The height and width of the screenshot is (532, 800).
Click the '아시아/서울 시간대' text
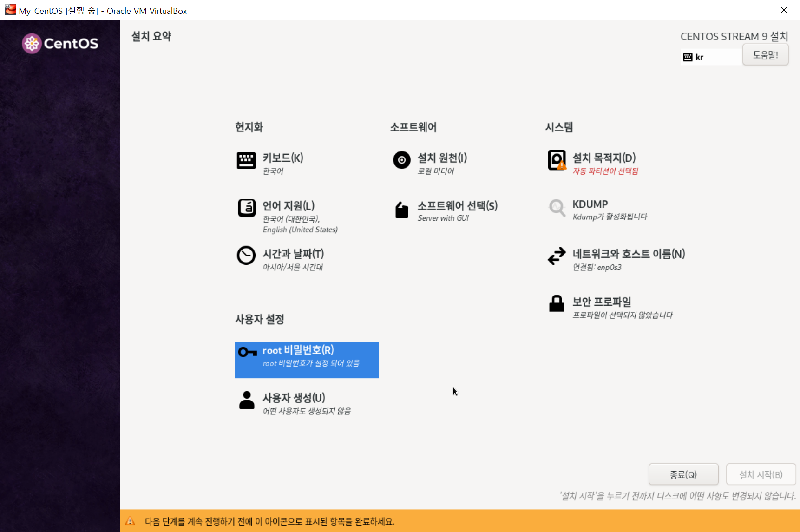[293, 267]
